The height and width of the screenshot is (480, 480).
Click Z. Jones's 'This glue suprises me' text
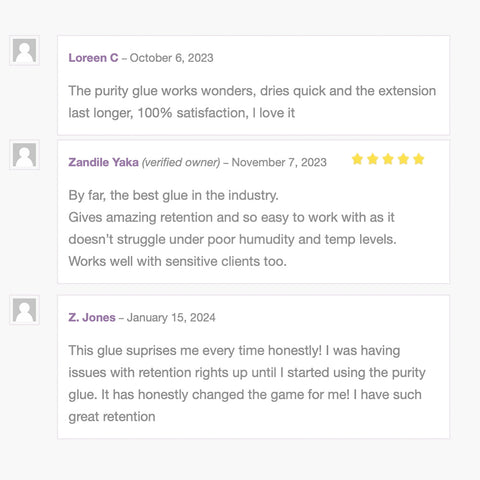pos(247,383)
